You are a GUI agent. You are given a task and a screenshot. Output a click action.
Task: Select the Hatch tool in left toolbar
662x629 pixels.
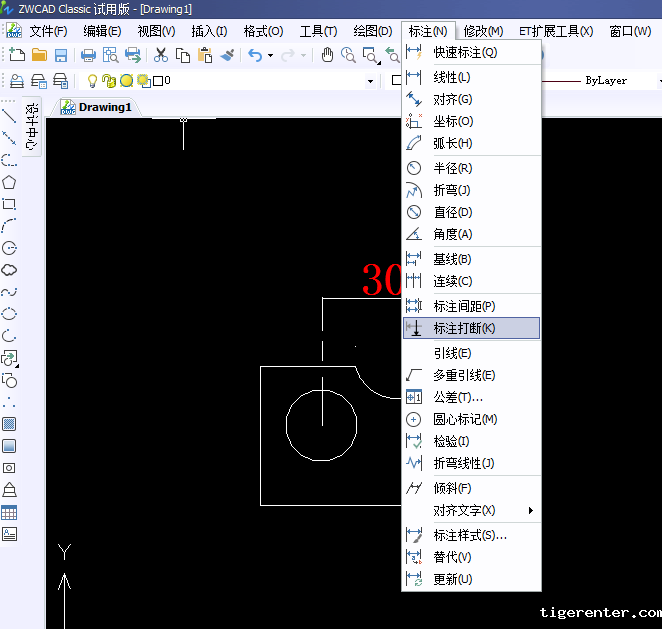click(x=9, y=424)
